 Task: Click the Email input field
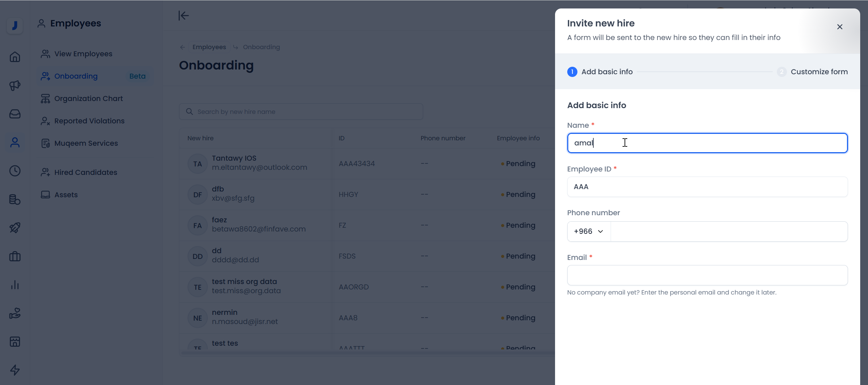click(x=707, y=275)
